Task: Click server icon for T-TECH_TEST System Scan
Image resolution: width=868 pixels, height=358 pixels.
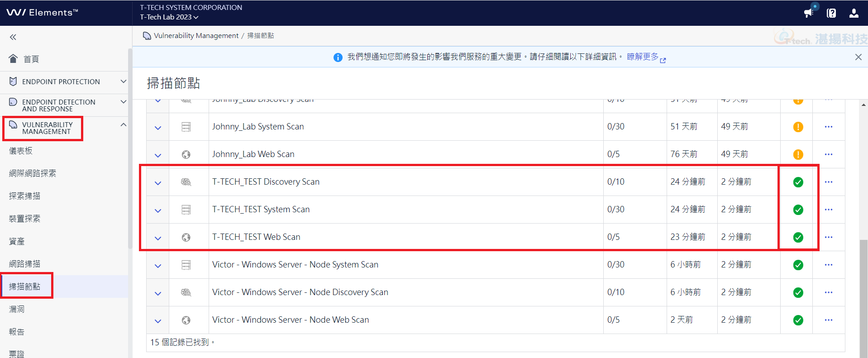Action: [186, 210]
